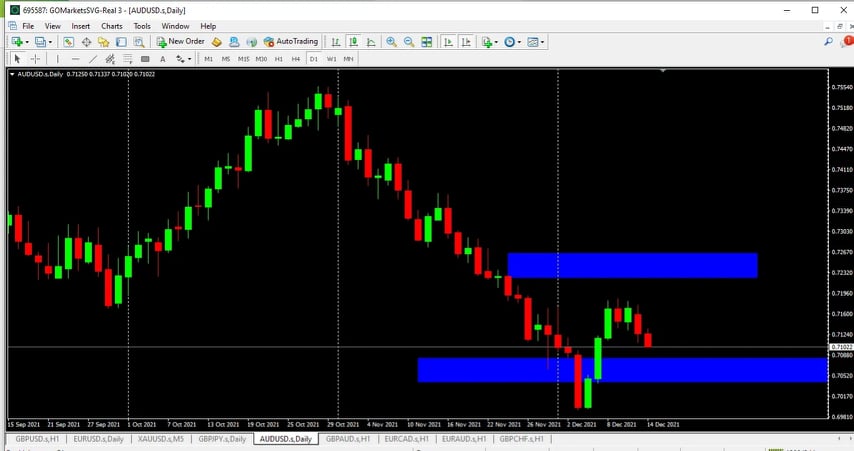Image resolution: width=854 pixels, height=451 pixels.
Task: Open the Tools menu
Action: pos(142,26)
